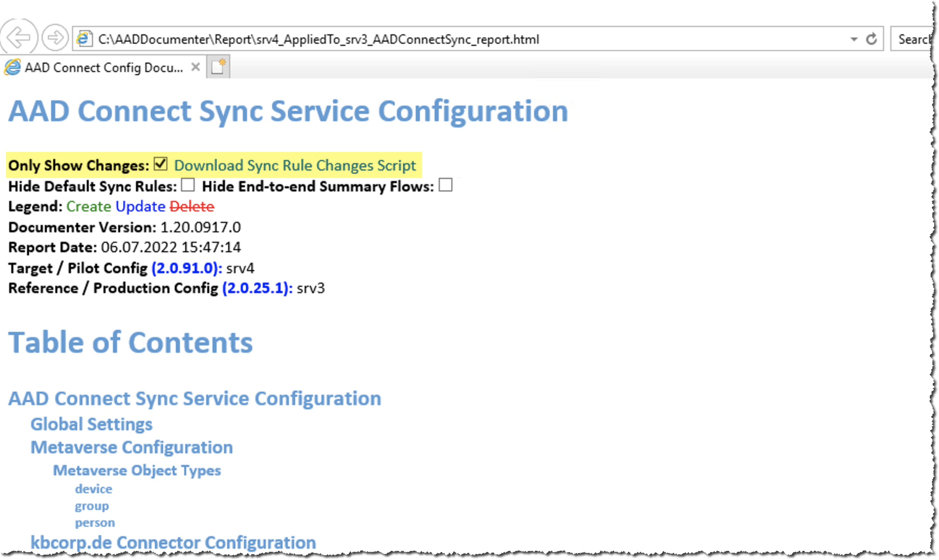Click the srv3 reference server name
Viewport: 939px width, 560px height.
(x=311, y=288)
